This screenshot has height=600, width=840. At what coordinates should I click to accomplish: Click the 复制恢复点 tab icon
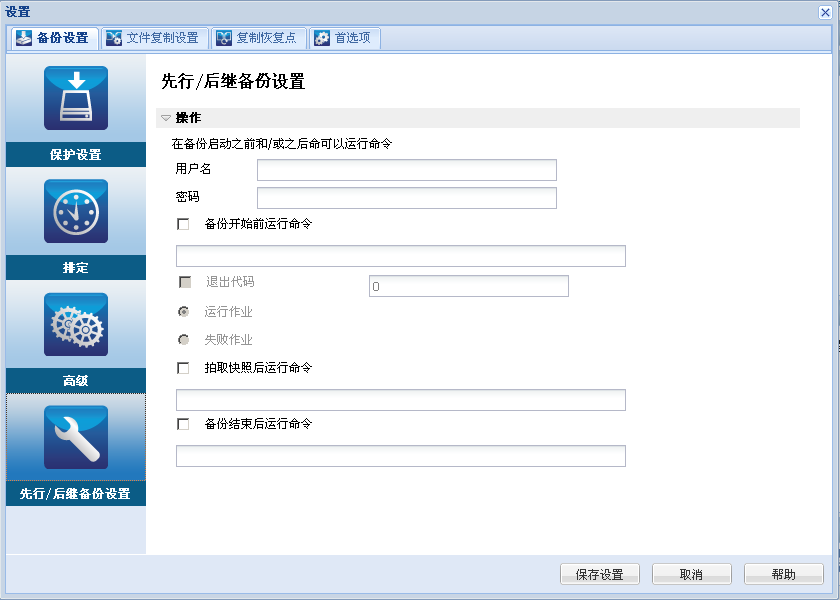(x=222, y=38)
